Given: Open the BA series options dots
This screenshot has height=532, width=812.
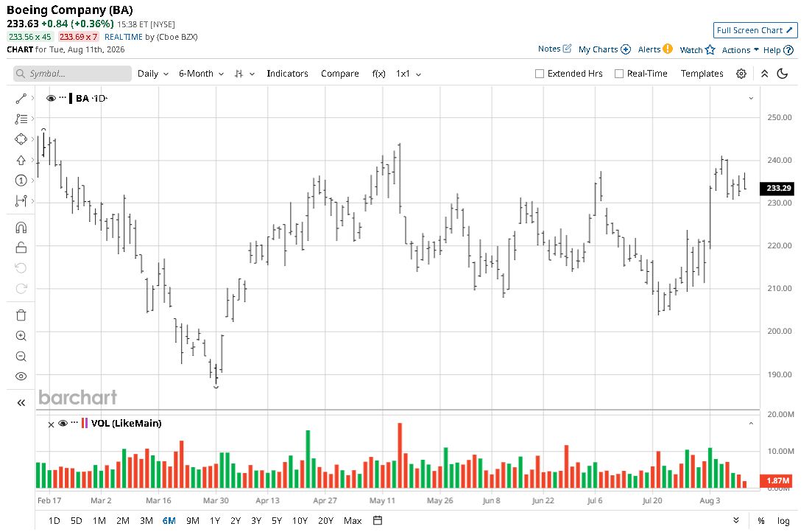Looking at the screenshot, I should point(62,97).
